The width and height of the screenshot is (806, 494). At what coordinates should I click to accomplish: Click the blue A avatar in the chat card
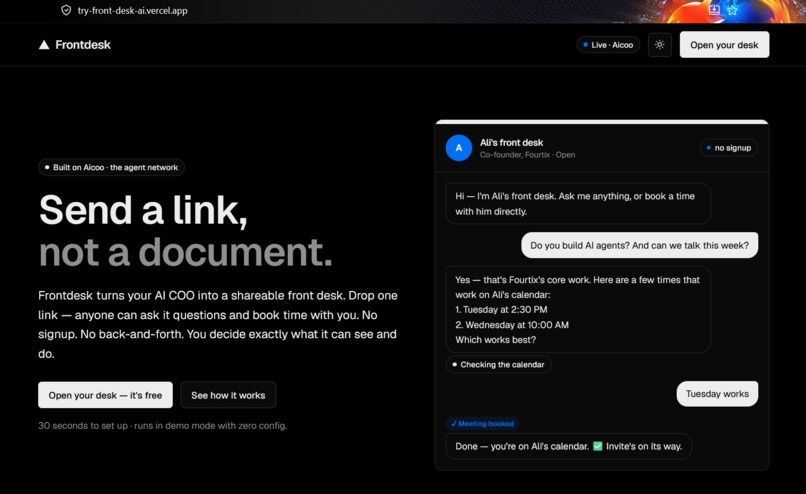click(459, 148)
